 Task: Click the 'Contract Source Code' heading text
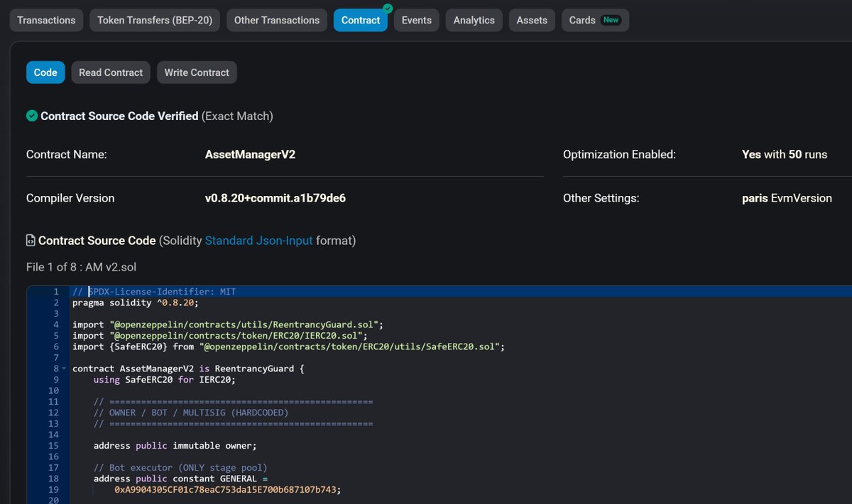[97, 241]
